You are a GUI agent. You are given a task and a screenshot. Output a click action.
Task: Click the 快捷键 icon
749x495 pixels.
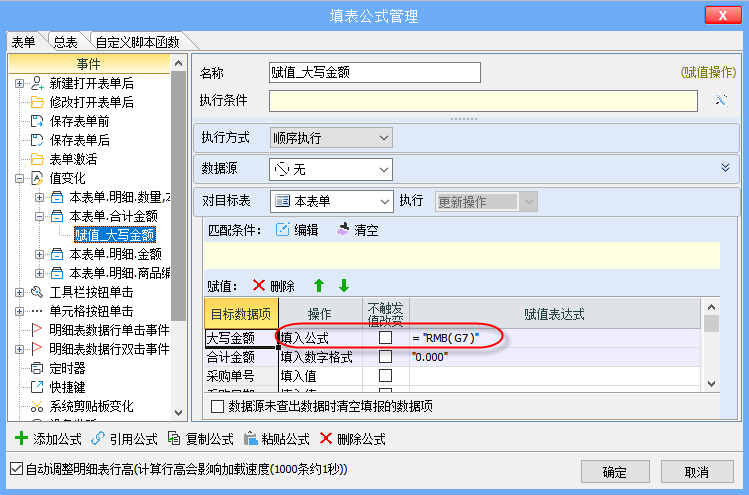point(37,387)
